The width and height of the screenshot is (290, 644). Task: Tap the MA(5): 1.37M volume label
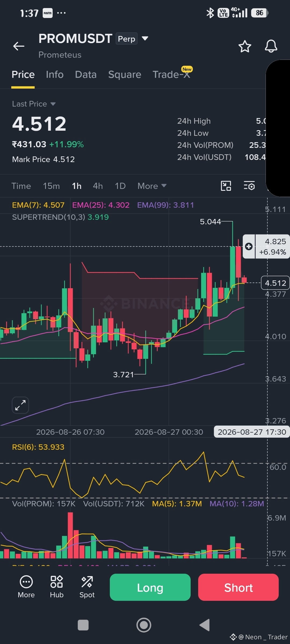point(177,504)
